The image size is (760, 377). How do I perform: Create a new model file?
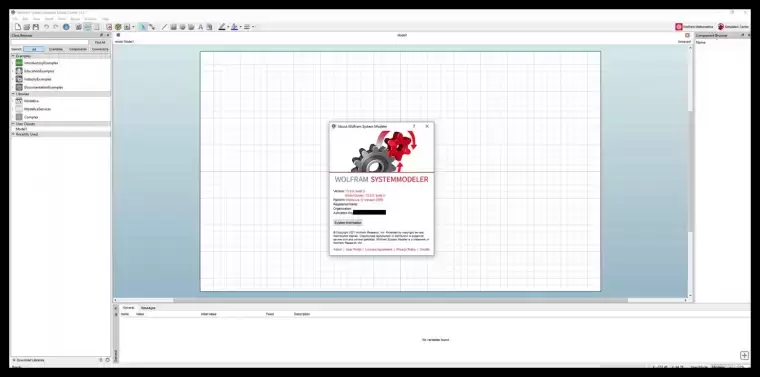(18, 27)
